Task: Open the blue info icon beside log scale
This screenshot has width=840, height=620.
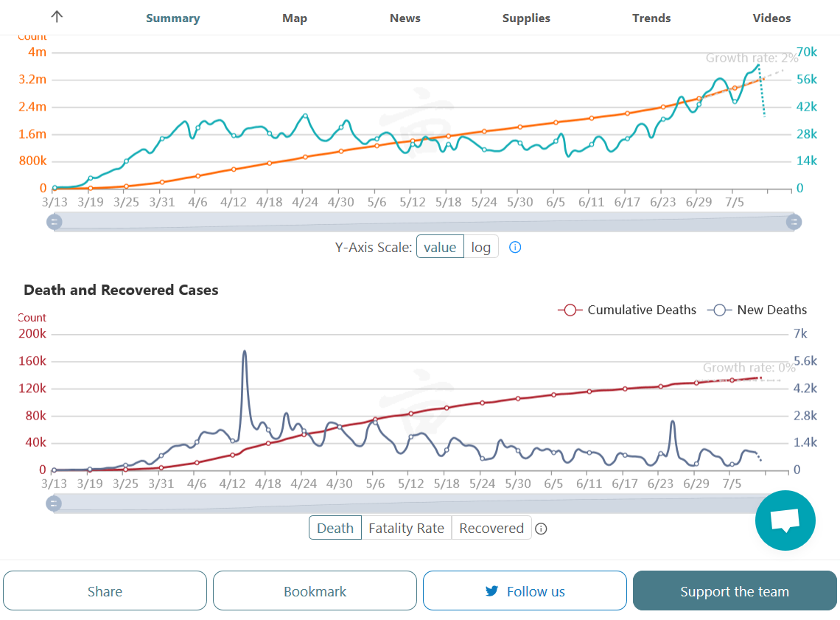Action: 515,248
